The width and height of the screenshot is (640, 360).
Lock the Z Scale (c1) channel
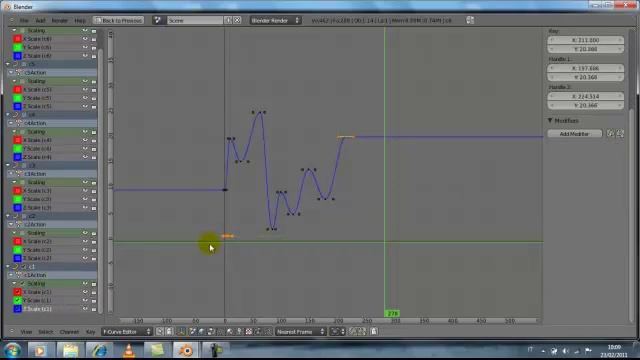coord(94,309)
